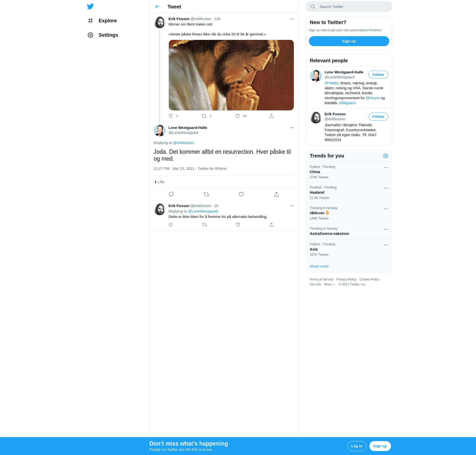Viewport: 476px width, 455px height.
Task: Open the Explore menu item
Action: (x=102, y=21)
